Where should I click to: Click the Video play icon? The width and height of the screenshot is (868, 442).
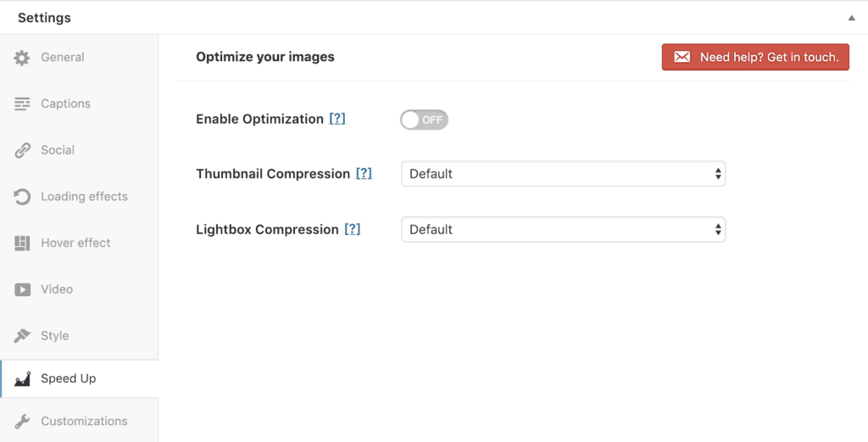point(22,289)
